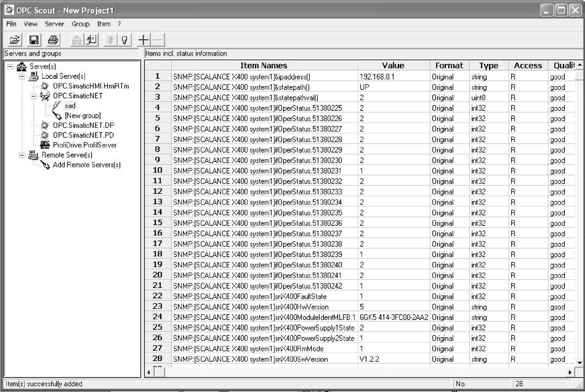Select the snX400FaultState item name

pos(265,296)
